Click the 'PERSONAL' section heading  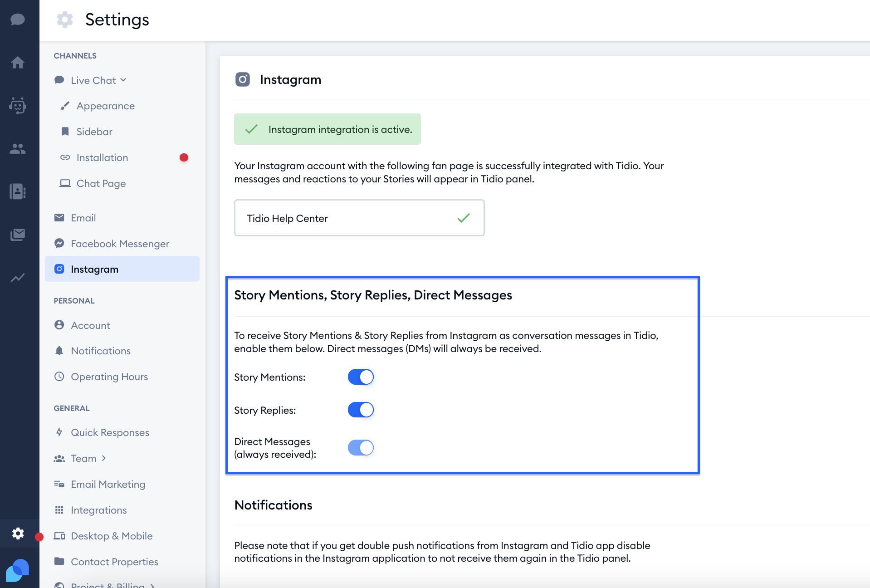point(74,301)
